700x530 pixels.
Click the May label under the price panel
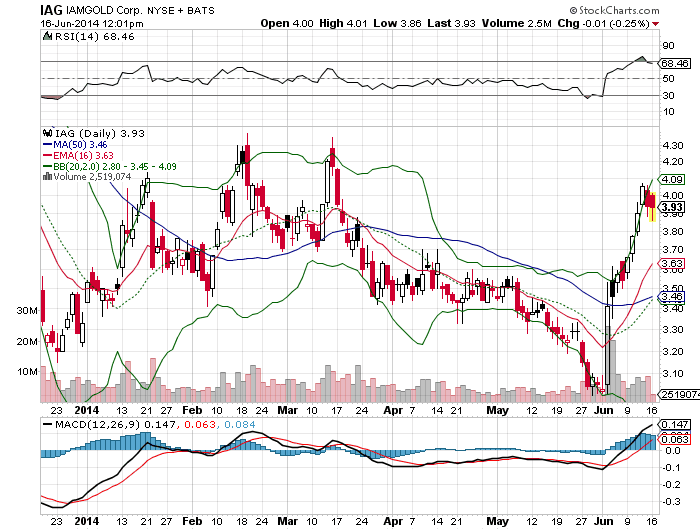[x=497, y=410]
